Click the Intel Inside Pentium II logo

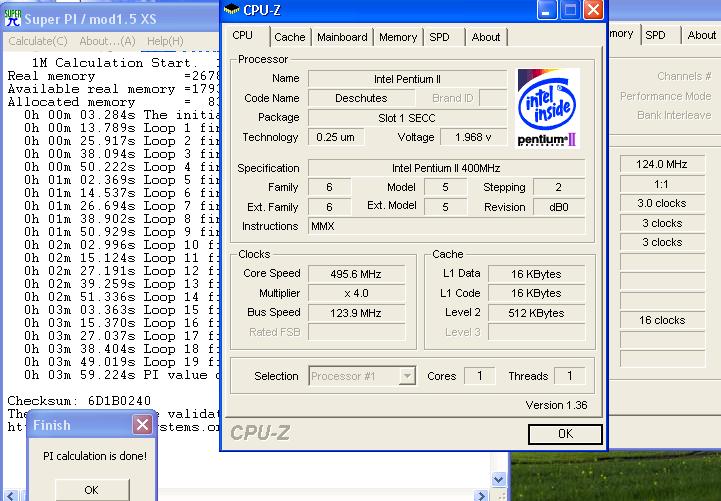coord(547,108)
